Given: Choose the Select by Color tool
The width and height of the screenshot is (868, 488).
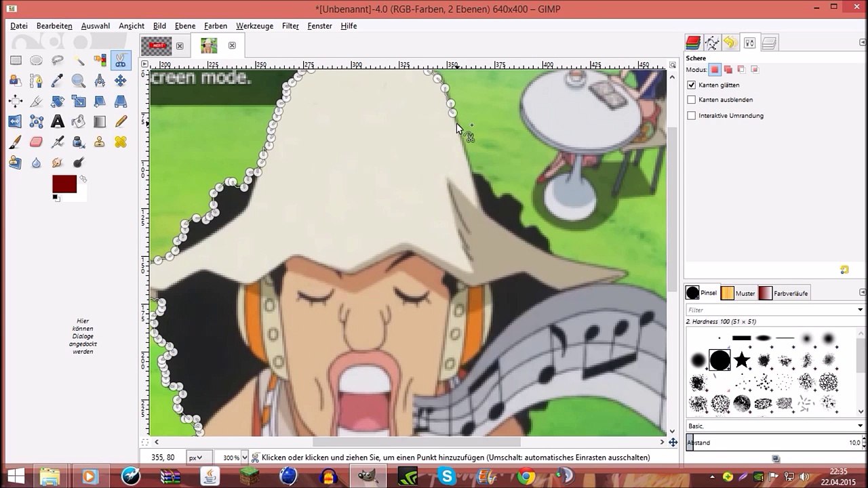Looking at the screenshot, I should [100, 60].
